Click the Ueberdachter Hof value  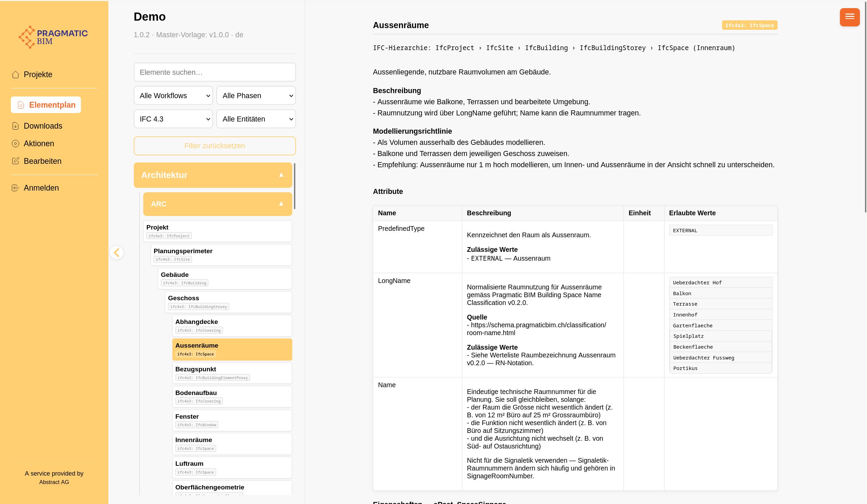click(720, 283)
